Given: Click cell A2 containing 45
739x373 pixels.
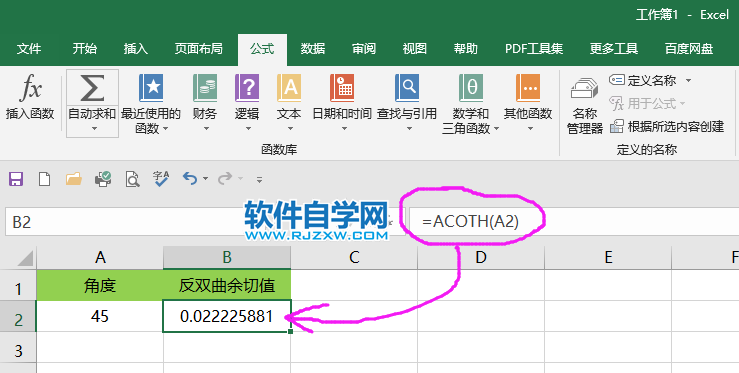Looking at the screenshot, I should [100, 316].
